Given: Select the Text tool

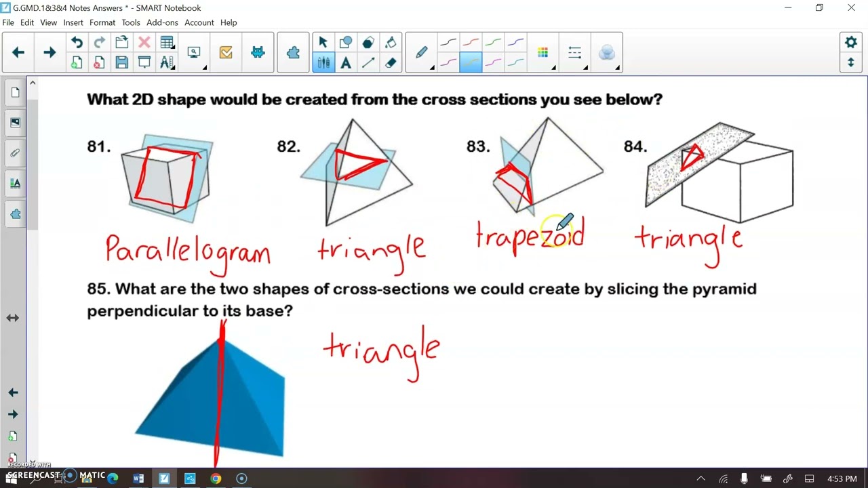Looking at the screenshot, I should coord(346,62).
